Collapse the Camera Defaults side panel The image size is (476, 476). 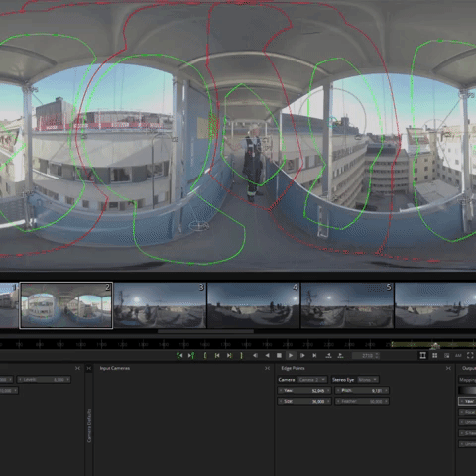89,368
